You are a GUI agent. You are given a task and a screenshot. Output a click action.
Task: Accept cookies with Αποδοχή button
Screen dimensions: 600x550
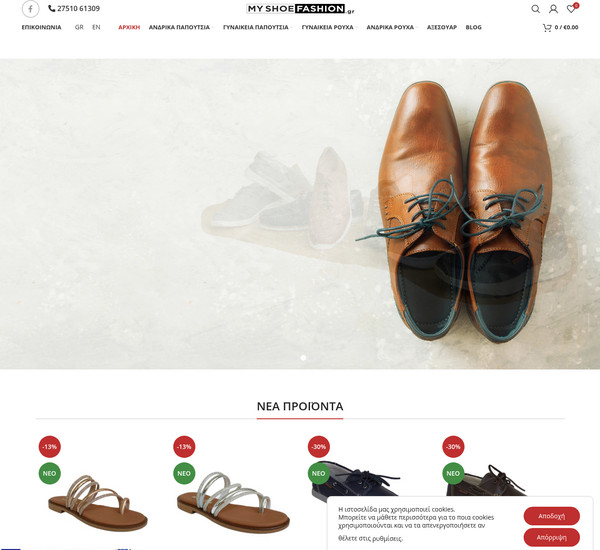click(551, 516)
